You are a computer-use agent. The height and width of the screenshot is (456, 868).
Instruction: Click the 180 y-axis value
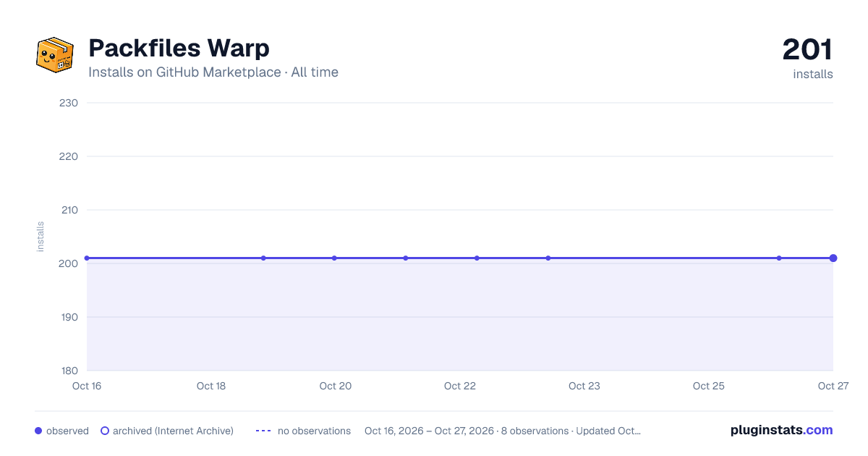[69, 371]
